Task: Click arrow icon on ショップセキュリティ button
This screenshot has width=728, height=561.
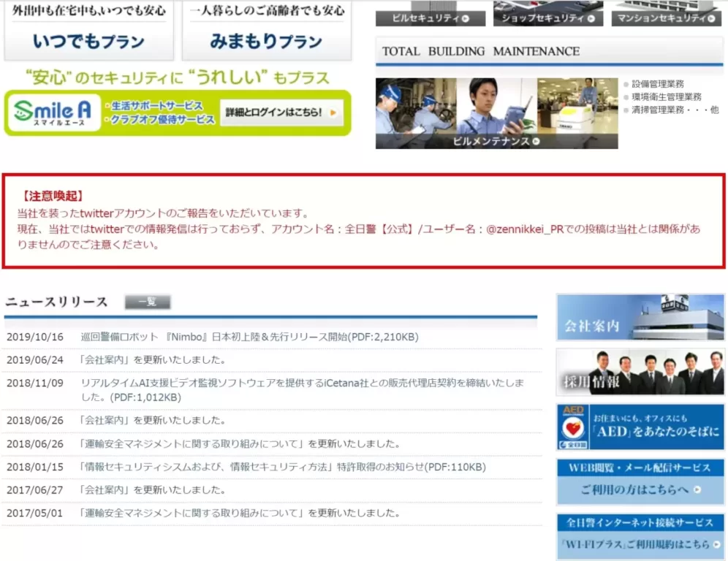Action: pos(591,18)
